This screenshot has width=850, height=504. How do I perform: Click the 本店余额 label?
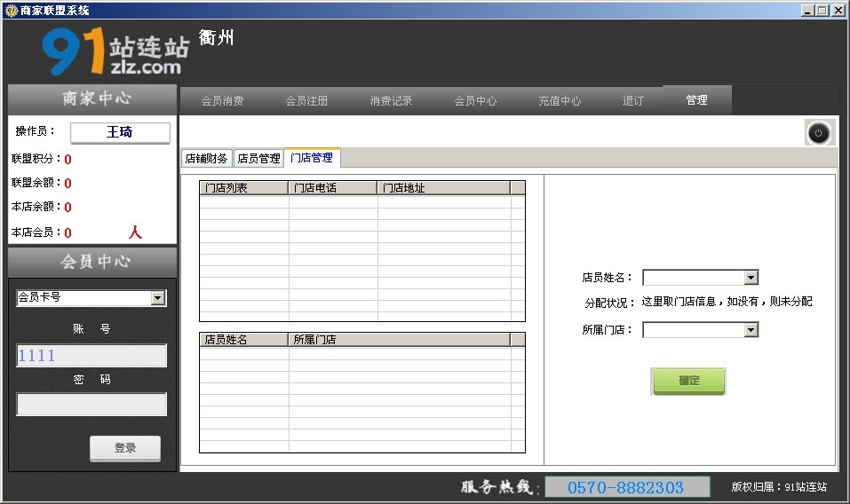36,206
